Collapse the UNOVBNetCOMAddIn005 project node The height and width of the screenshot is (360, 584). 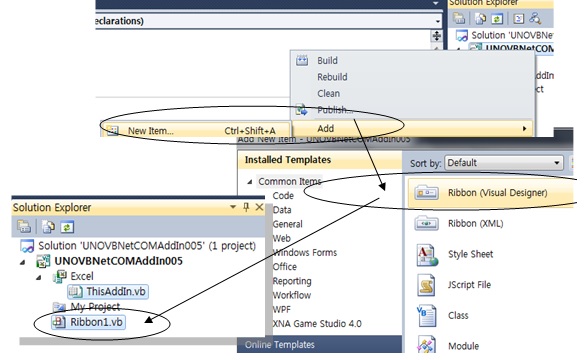click(x=23, y=262)
